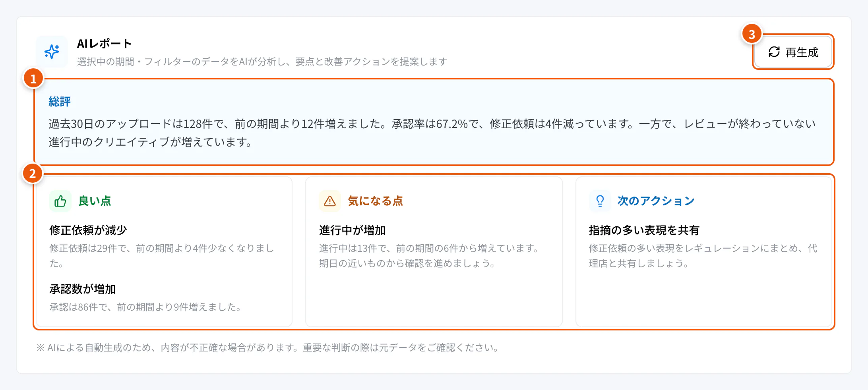868x390 pixels.
Task: Click the thumbs-up icon next to 良い点
Action: (x=60, y=201)
